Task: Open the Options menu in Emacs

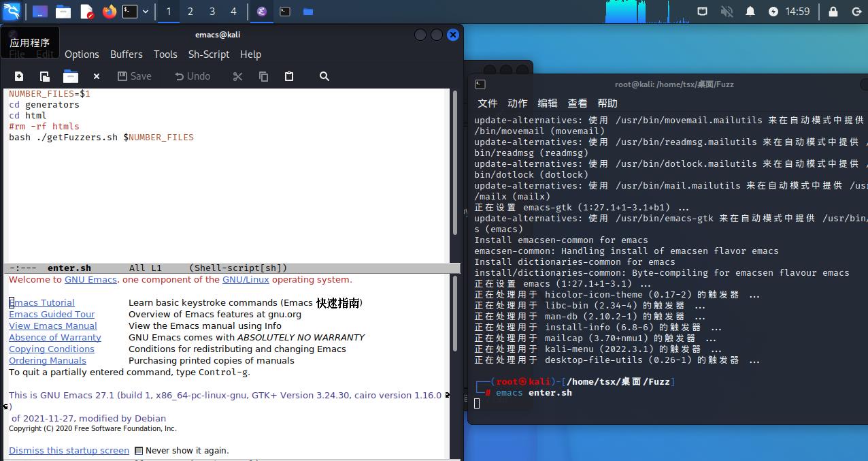Action: tap(82, 54)
